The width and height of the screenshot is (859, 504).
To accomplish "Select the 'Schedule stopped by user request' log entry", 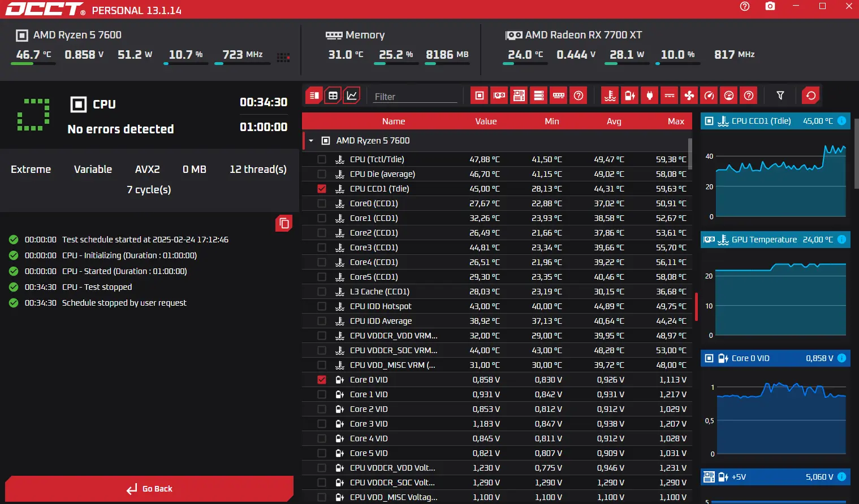I will [x=124, y=303].
